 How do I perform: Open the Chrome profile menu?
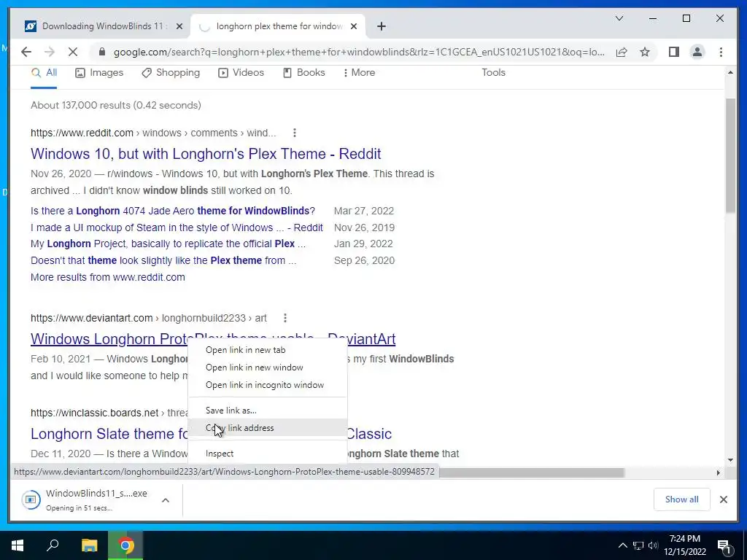click(697, 52)
